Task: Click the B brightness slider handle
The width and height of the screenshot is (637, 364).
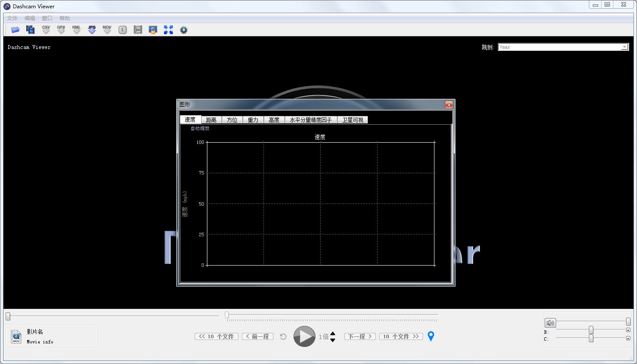Action: (591, 330)
